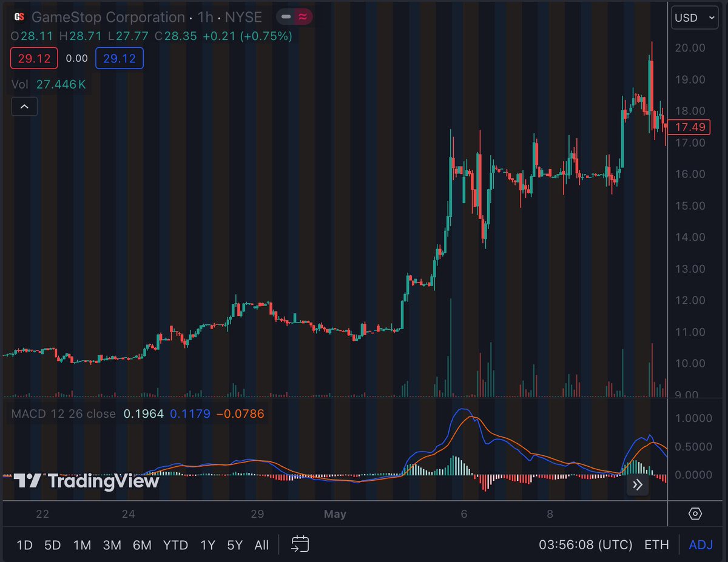Select the 5D time range
This screenshot has width=728, height=562.
tap(53, 545)
